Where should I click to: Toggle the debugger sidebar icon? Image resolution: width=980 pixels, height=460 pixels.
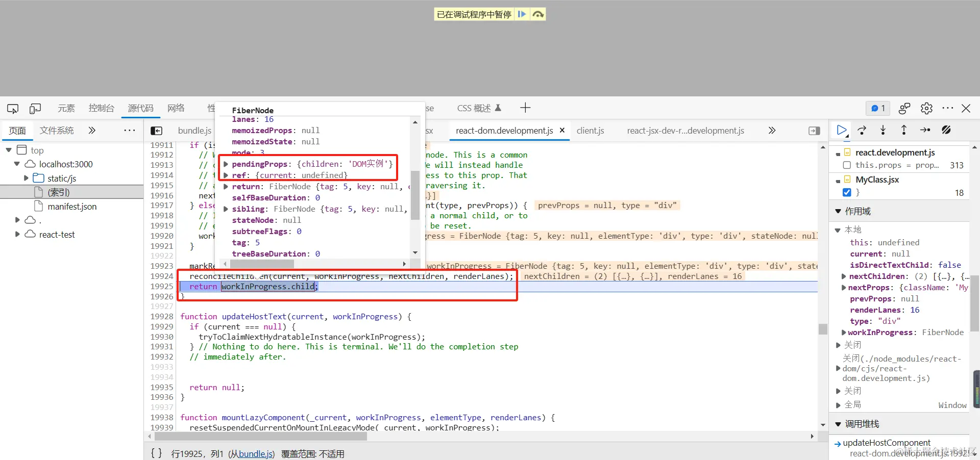point(815,131)
